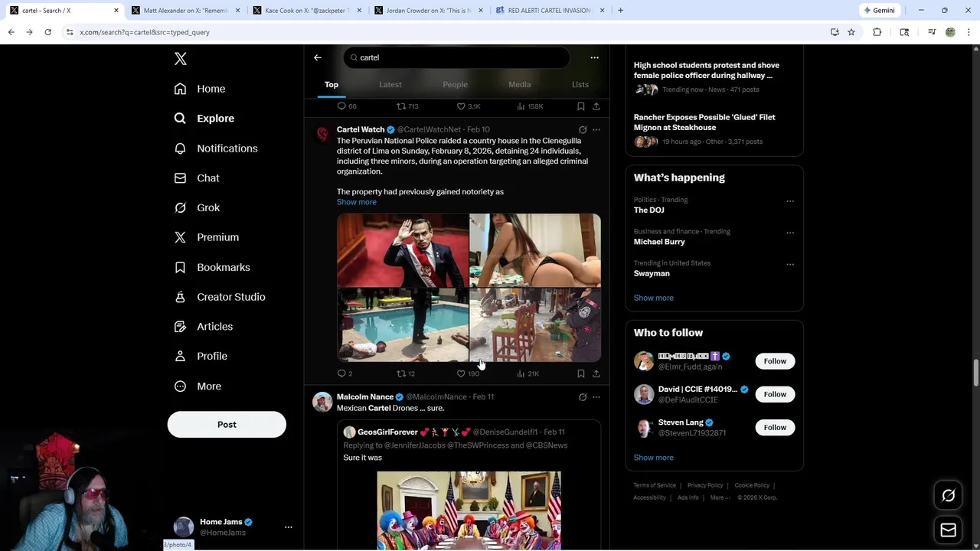This screenshot has height=551, width=980.
Task: Follow David CCIE account
Action: click(775, 394)
